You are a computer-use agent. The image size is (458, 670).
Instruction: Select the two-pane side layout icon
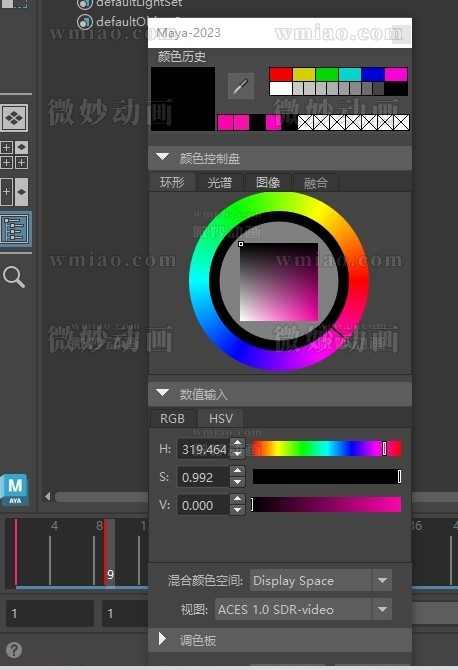coord(14,192)
